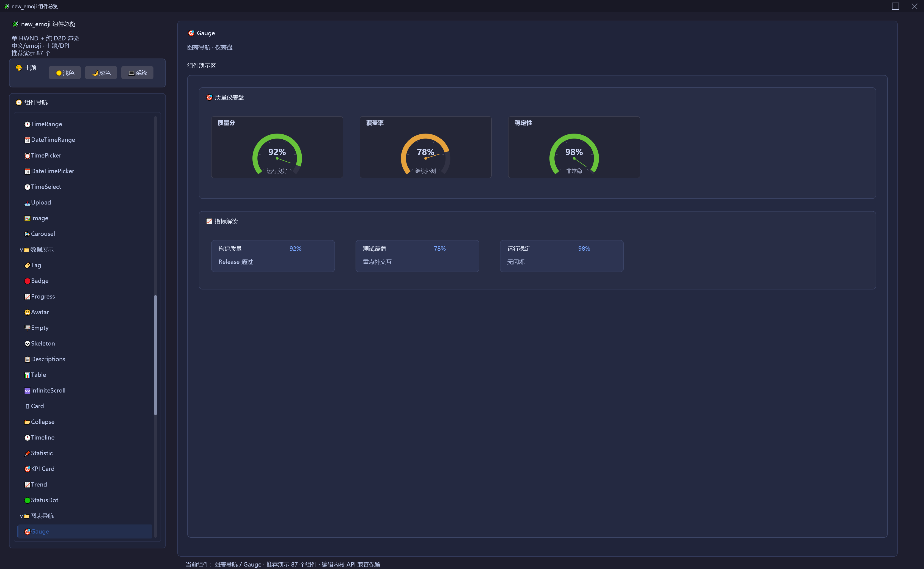This screenshot has height=569, width=924.
Task: Select the Gauge navigation item
Action: click(x=85, y=531)
